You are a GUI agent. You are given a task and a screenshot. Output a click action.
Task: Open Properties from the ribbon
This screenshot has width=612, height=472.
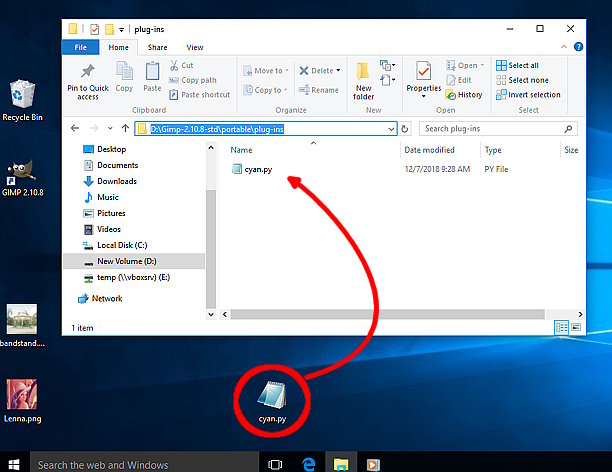[423, 74]
